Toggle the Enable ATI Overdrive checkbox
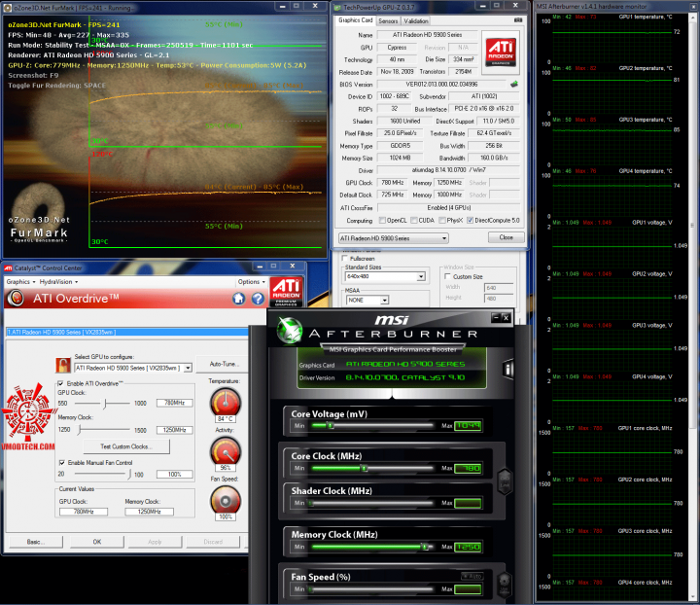This screenshot has width=700, height=605. pos(60,383)
